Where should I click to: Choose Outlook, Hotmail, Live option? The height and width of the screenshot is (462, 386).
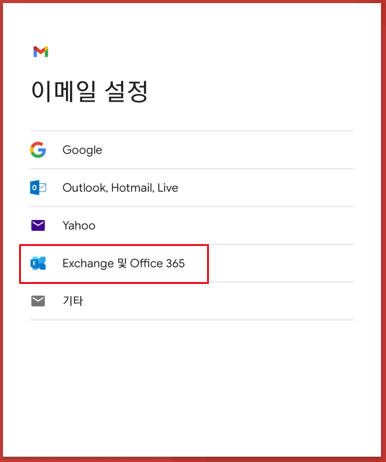pyautogui.click(x=192, y=188)
